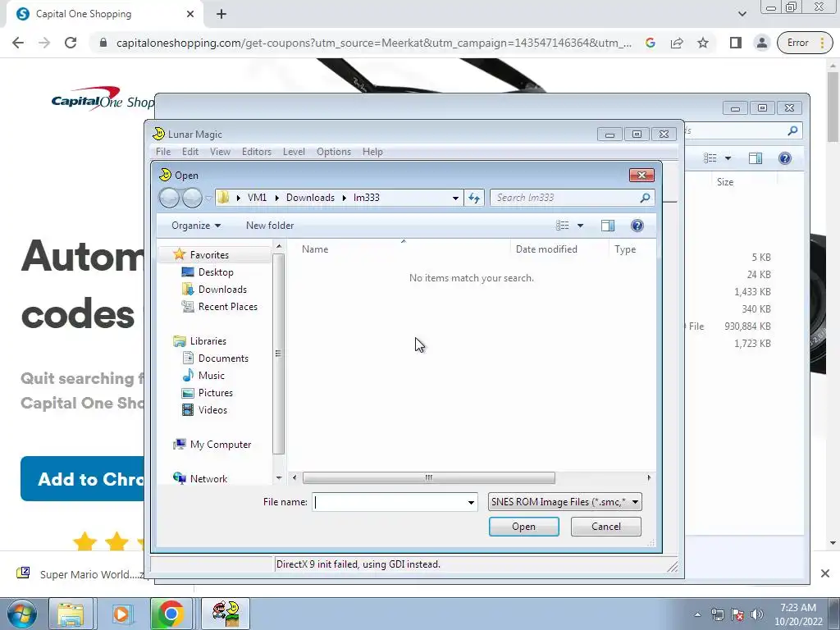Select Downloads in Favorites list
Screen dimensions: 840x630
[222, 290]
